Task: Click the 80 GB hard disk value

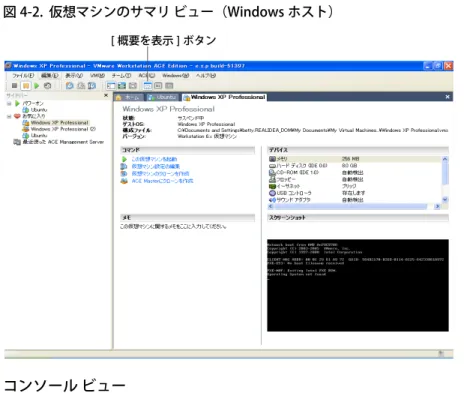Action: coord(349,166)
